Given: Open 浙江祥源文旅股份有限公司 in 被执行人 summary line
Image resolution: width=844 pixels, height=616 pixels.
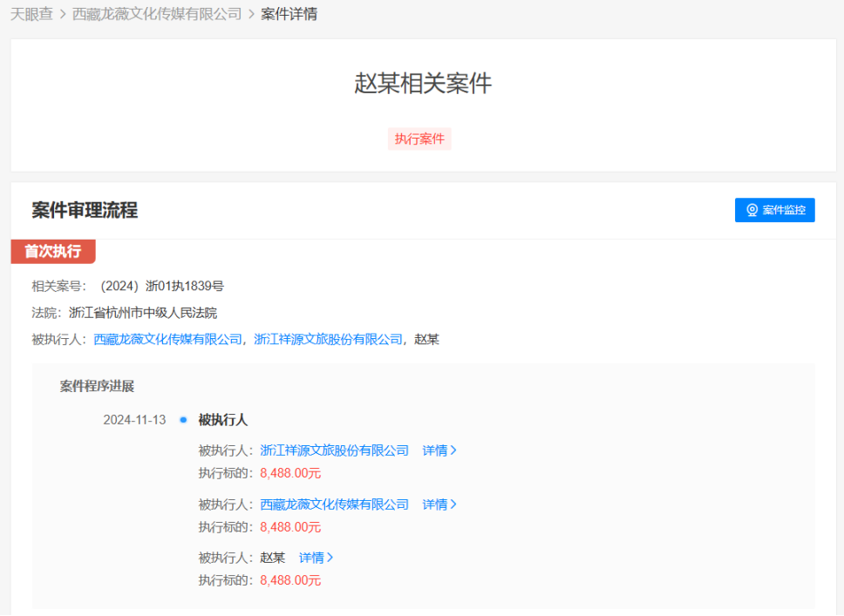Looking at the screenshot, I should coord(329,340).
